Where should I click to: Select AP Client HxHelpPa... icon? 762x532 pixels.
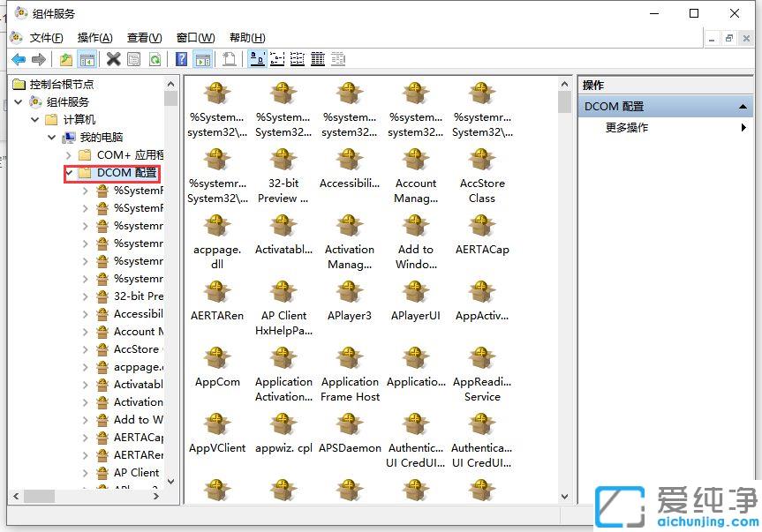coord(283,308)
